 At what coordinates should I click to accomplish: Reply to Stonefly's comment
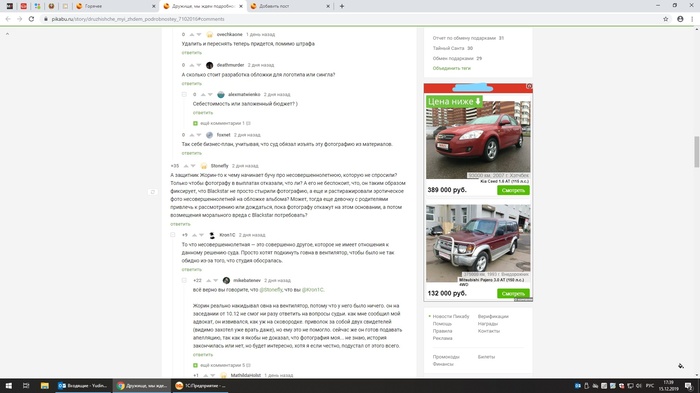[180, 224]
